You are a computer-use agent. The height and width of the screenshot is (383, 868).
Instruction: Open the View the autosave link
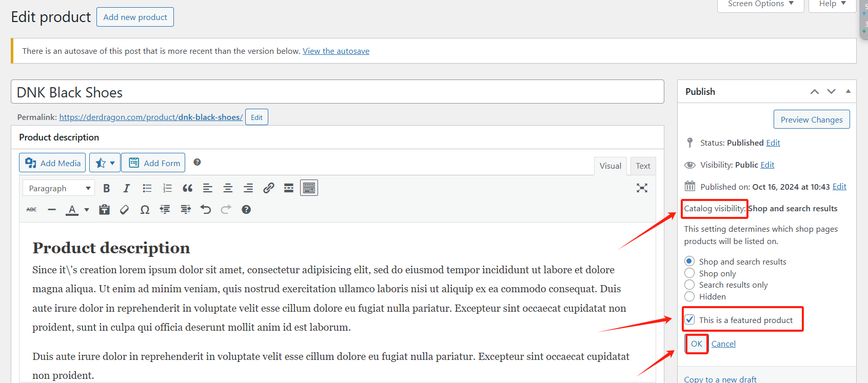(336, 51)
